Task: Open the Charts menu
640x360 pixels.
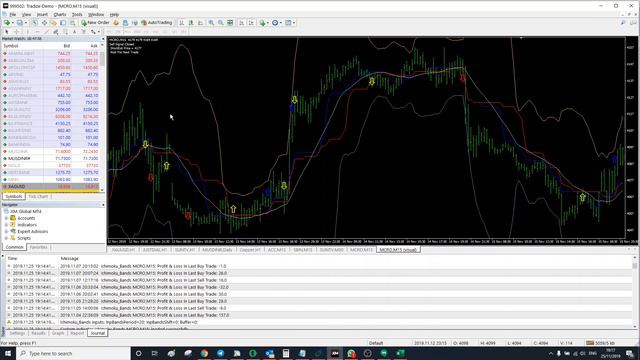Action: click(60, 14)
